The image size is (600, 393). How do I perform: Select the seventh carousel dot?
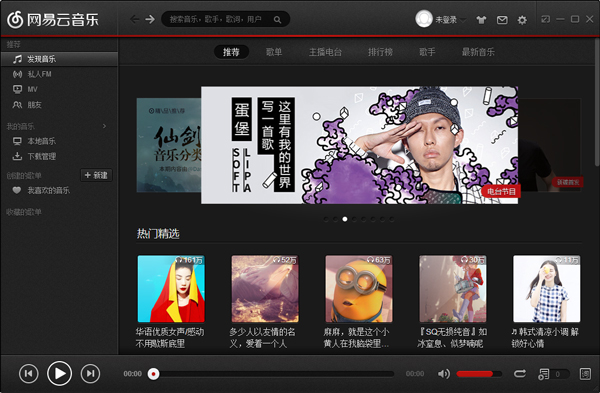pos(382,219)
